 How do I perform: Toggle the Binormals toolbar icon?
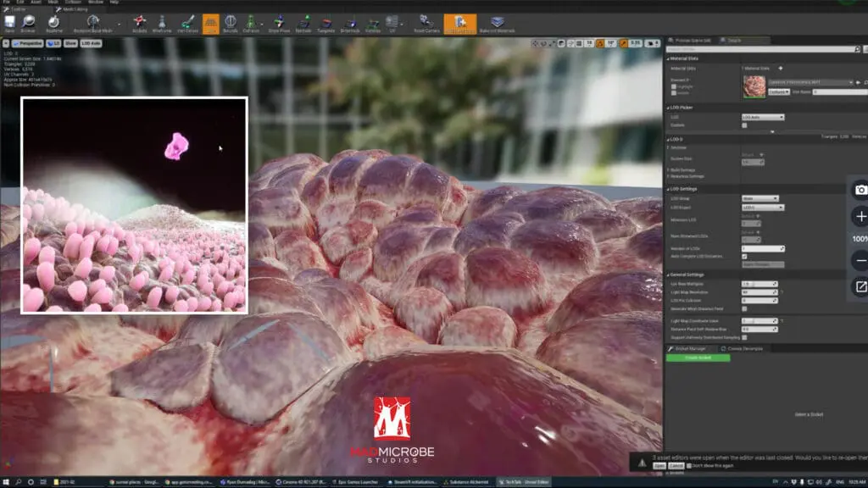click(350, 23)
